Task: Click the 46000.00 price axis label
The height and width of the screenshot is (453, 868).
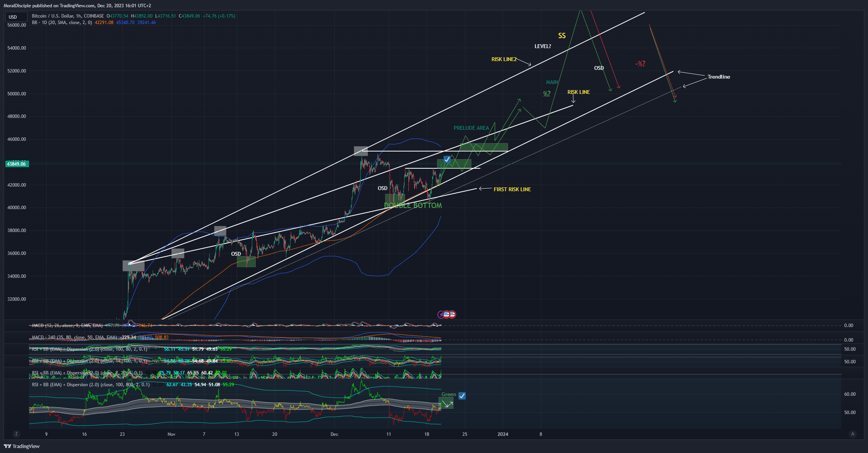Action: [x=17, y=139]
